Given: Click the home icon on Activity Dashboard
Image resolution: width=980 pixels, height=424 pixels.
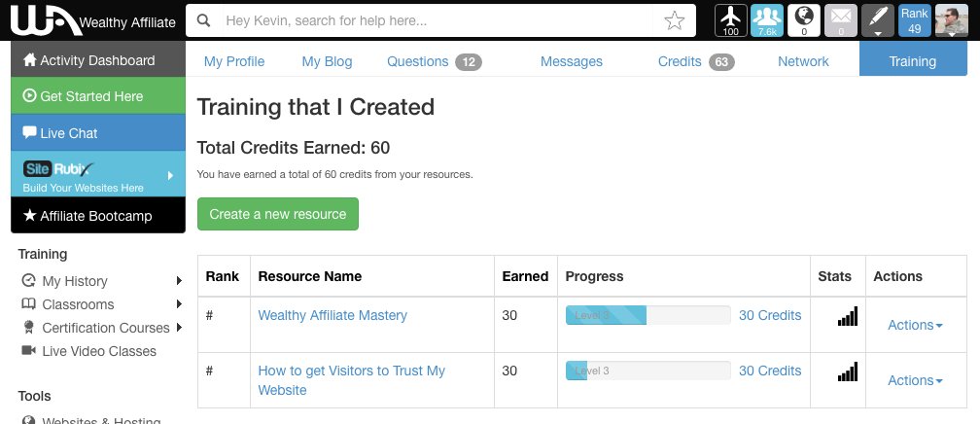Looking at the screenshot, I should pyautogui.click(x=29, y=60).
